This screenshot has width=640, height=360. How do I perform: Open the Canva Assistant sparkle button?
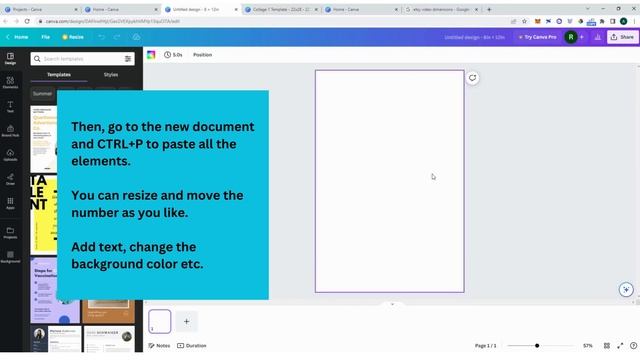tap(626, 290)
